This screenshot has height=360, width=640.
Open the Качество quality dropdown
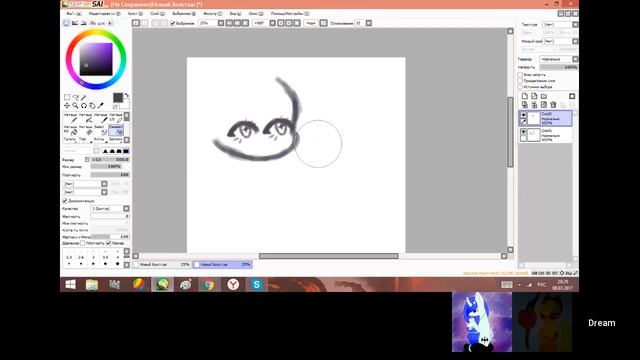tap(110, 209)
